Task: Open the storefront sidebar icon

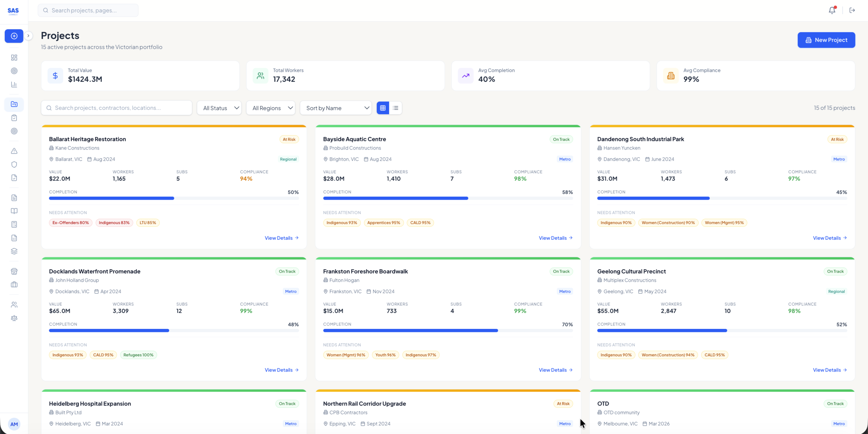Action: coord(14,271)
